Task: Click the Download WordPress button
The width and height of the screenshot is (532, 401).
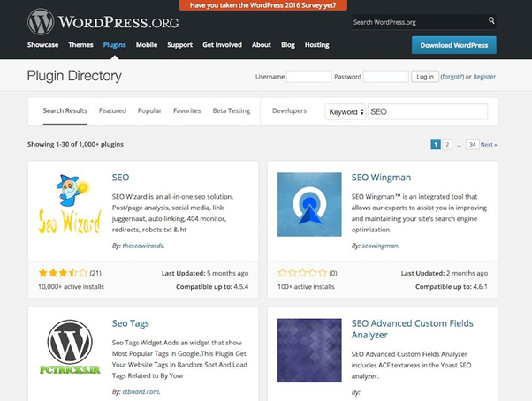Action: coord(454,45)
